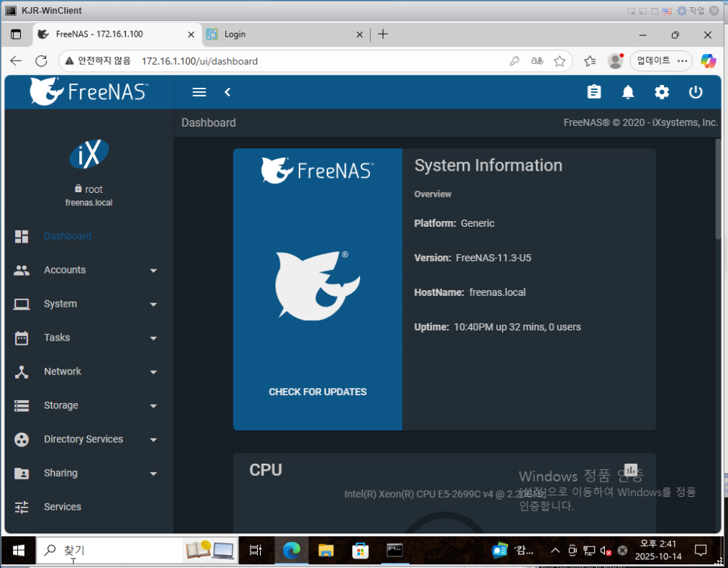Add this page to favorites star
Screen dimensions: 728x568
(x=560, y=60)
